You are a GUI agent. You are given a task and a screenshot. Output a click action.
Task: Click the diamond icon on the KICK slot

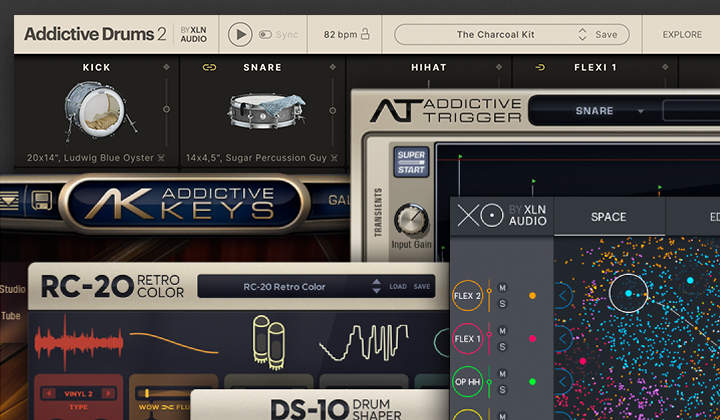coord(166,67)
